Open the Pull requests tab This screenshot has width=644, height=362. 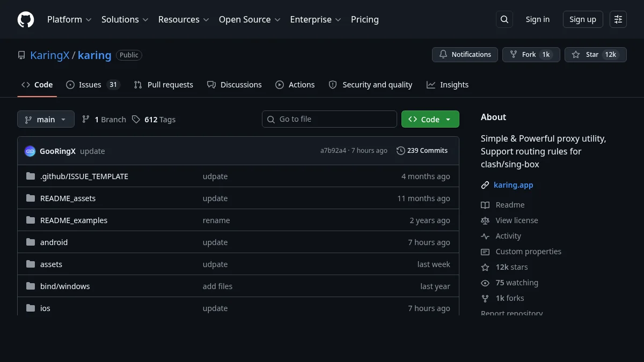pyautogui.click(x=163, y=85)
